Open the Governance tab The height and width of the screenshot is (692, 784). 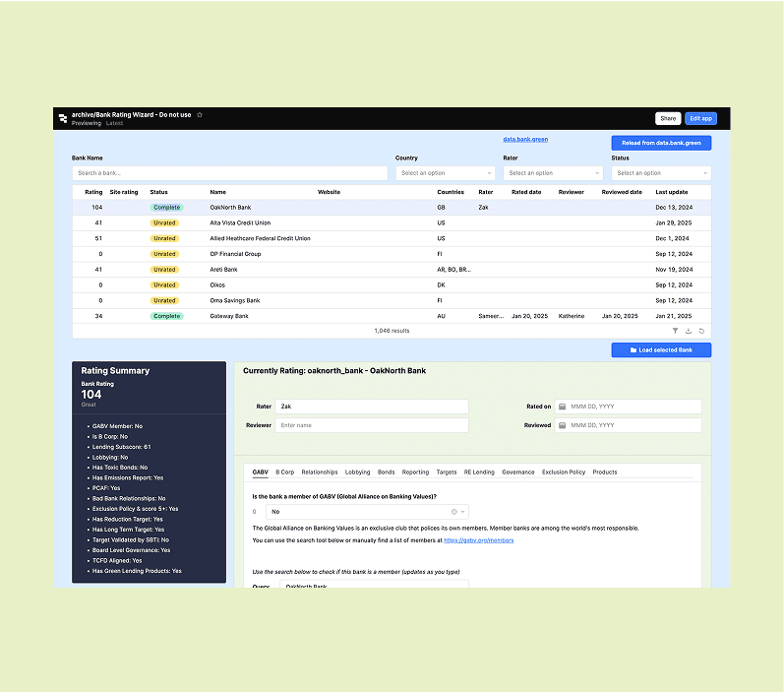pyautogui.click(x=518, y=472)
